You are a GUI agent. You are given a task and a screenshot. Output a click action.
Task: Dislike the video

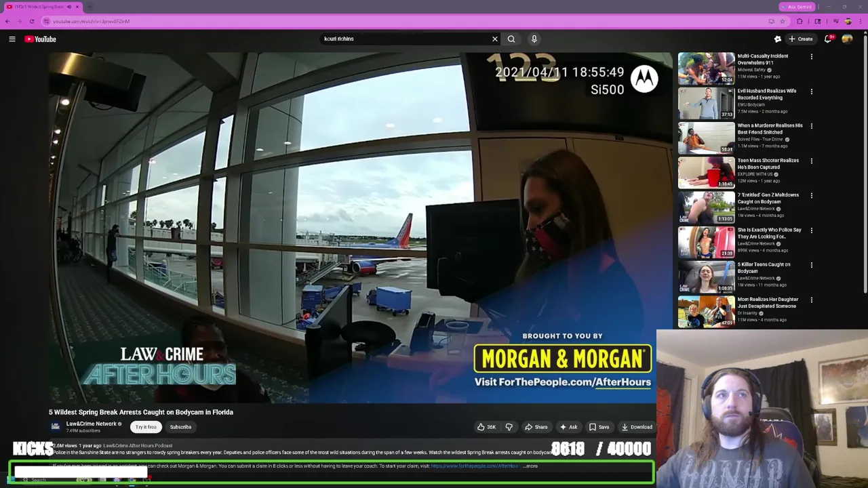point(509,427)
